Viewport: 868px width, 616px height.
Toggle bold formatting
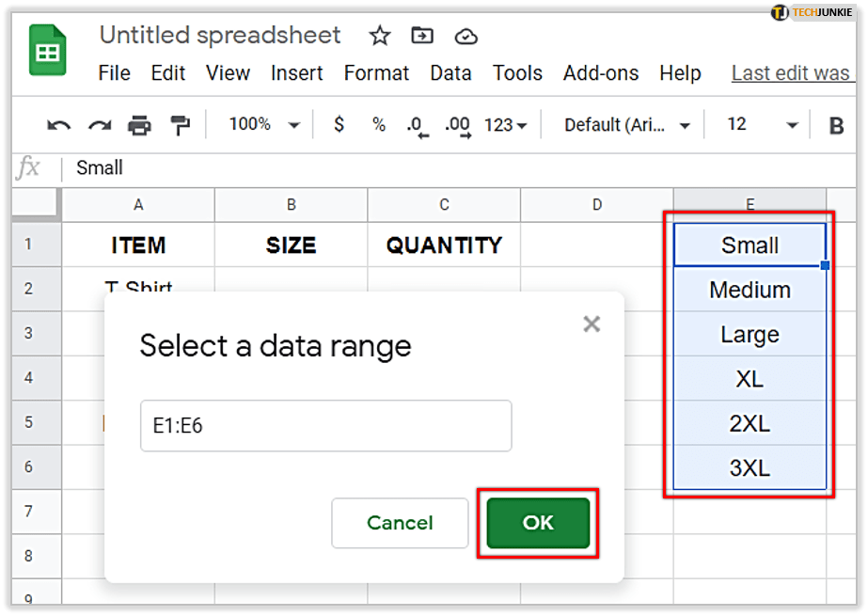click(x=836, y=125)
